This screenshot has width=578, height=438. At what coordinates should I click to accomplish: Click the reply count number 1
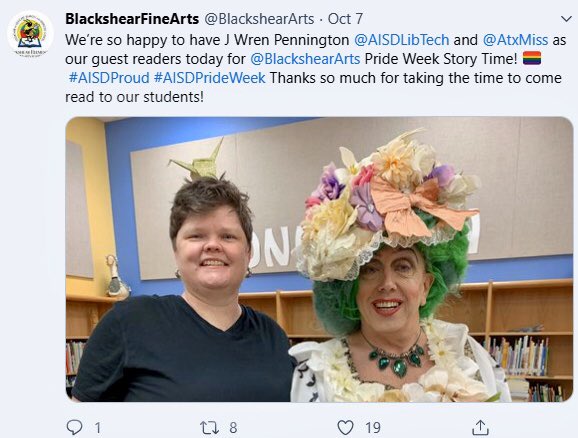[98, 428]
